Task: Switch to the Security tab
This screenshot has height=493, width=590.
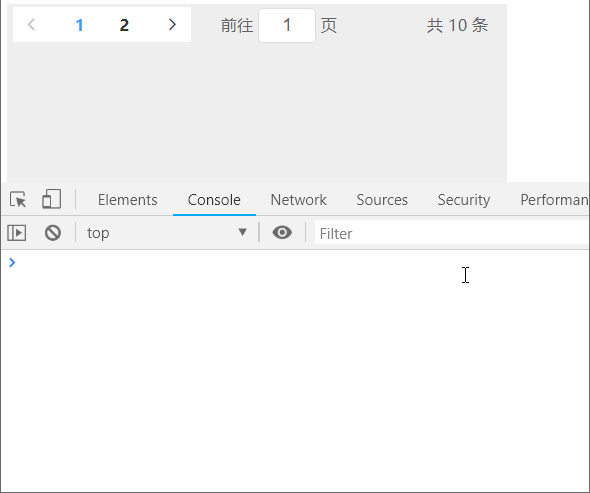Action: [464, 200]
